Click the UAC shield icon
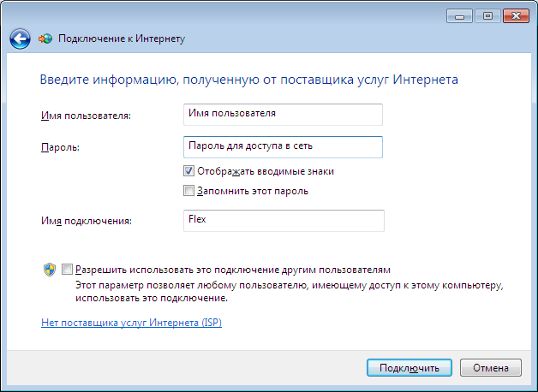Viewport: 538px width, 392px height. pyautogui.click(x=50, y=270)
